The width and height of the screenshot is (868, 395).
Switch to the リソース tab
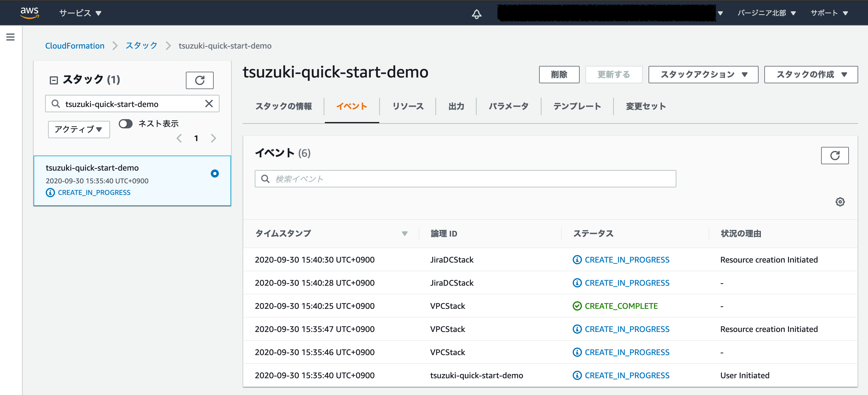(x=408, y=106)
